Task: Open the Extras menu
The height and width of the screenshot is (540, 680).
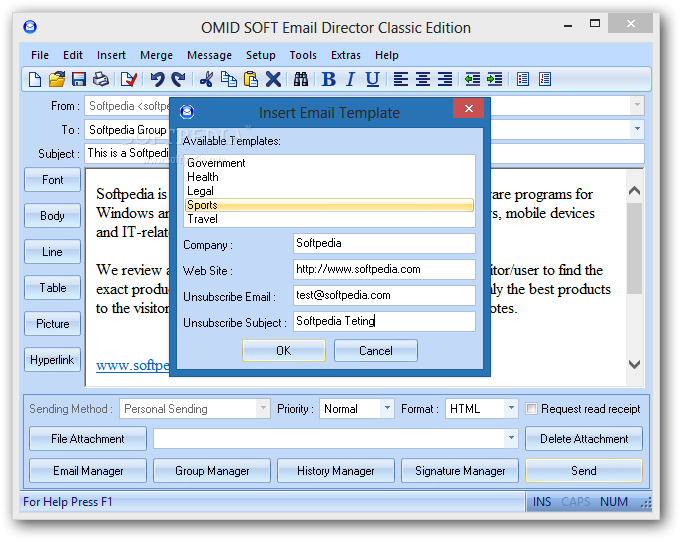Action: 346,55
